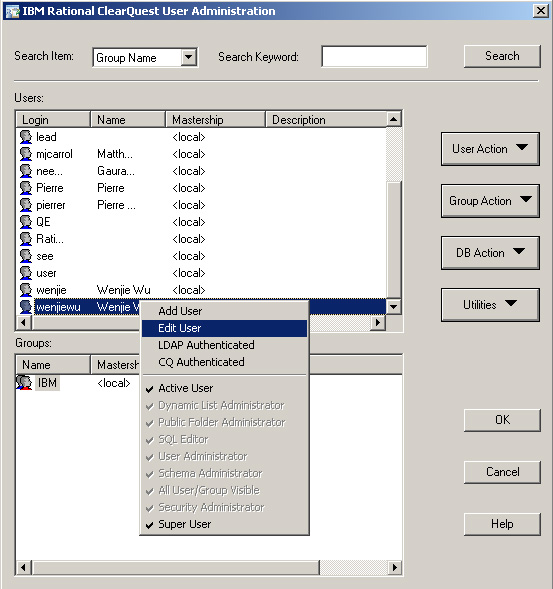Image resolution: width=553 pixels, height=589 pixels.
Task: Click Groups list scroll left arrow
Action: pyautogui.click(x=24, y=567)
